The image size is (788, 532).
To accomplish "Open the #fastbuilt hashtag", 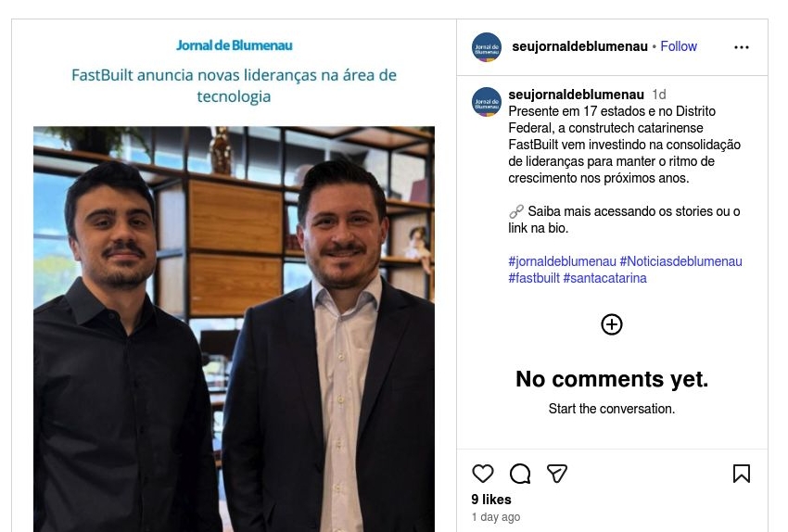I will [x=534, y=278].
